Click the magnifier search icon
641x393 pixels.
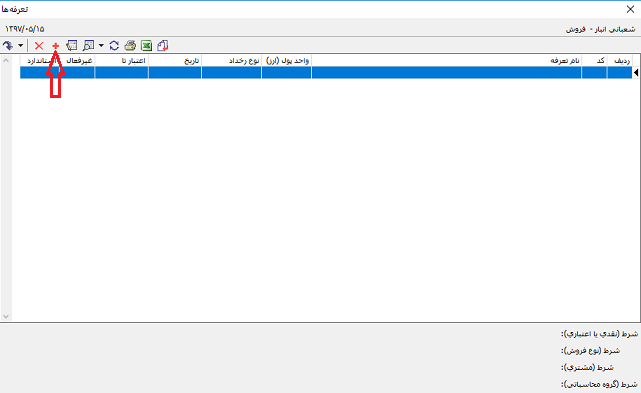(x=88, y=45)
